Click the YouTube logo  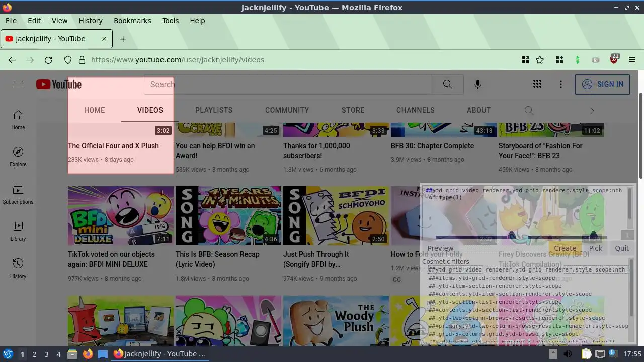click(x=59, y=84)
